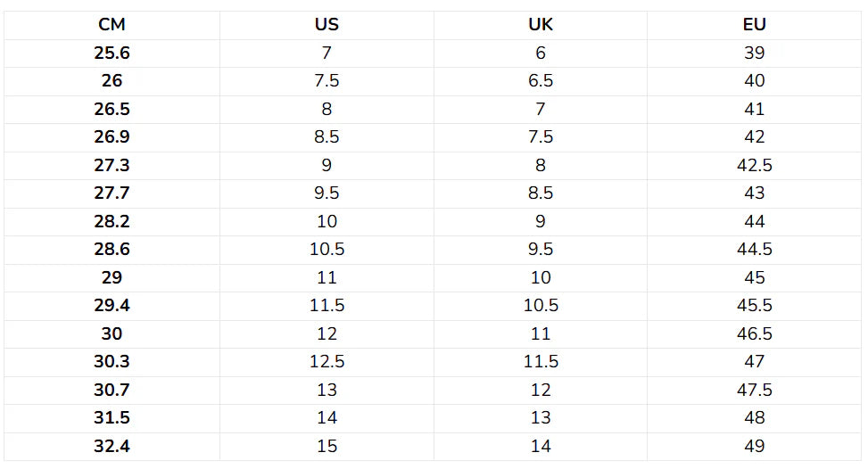868x469 pixels.
Task: Select the 28.2 CM cell
Action: click(112, 221)
